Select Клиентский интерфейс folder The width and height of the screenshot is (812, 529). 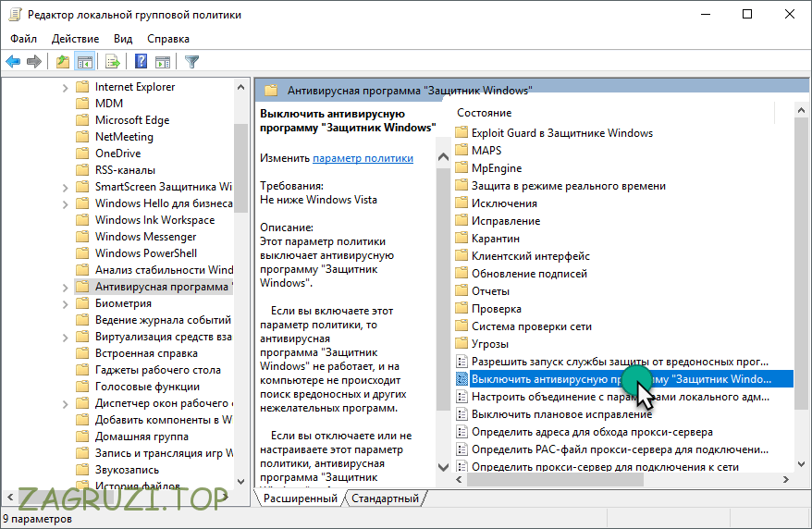[530, 255]
